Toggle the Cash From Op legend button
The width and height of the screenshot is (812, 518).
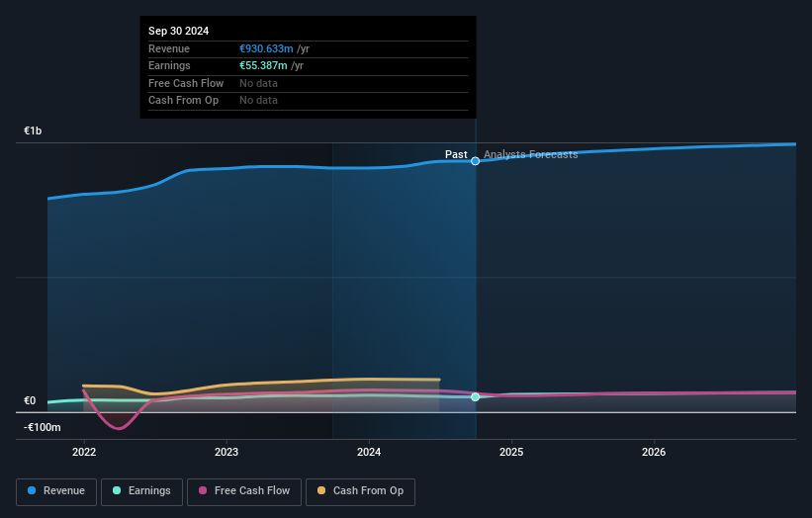coord(360,491)
